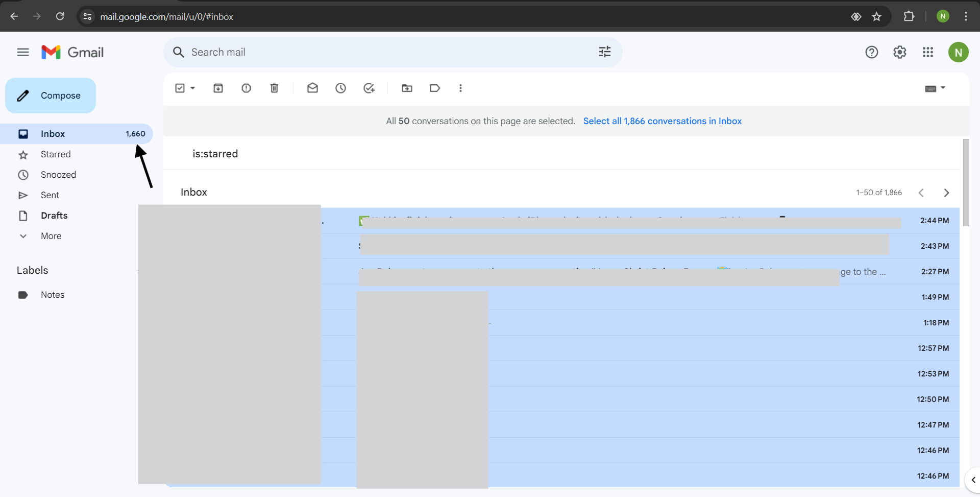Screen dimensions: 980x497
Task: Open the 12:47 PM conversation
Action: (x=561, y=425)
